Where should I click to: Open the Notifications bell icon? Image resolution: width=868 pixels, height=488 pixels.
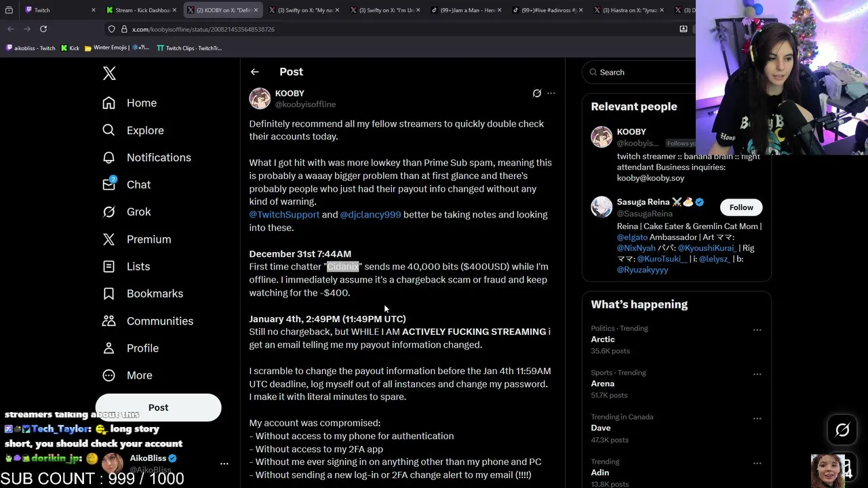tap(108, 157)
